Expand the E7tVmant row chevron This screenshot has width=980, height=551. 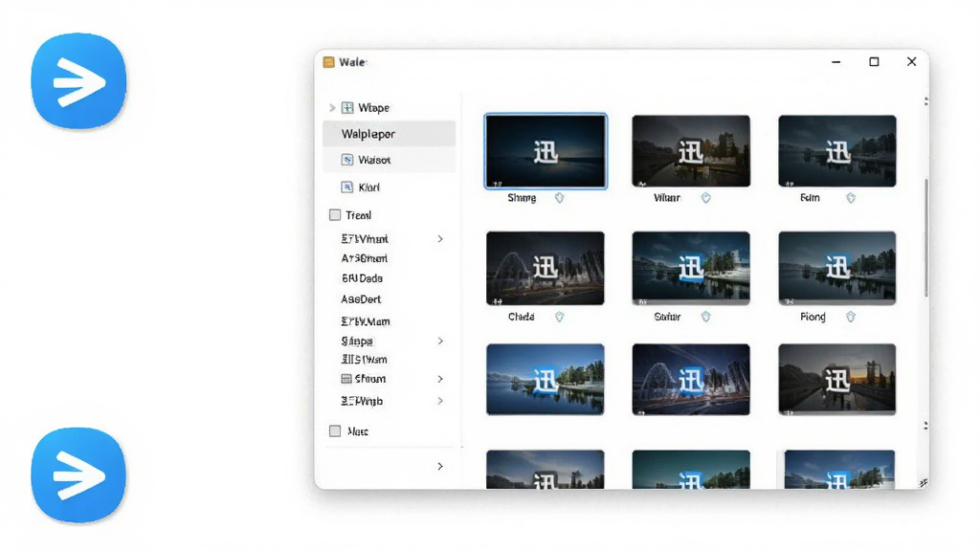440,238
